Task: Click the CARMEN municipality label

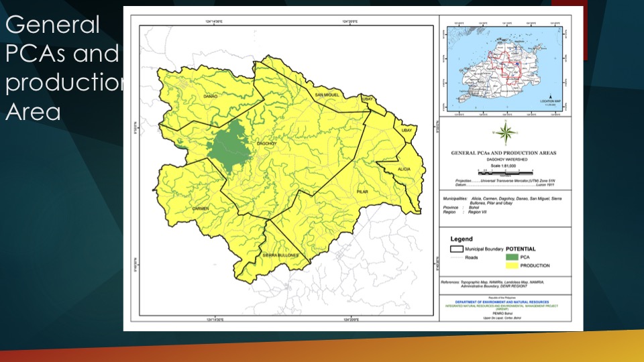Action: click(x=201, y=208)
